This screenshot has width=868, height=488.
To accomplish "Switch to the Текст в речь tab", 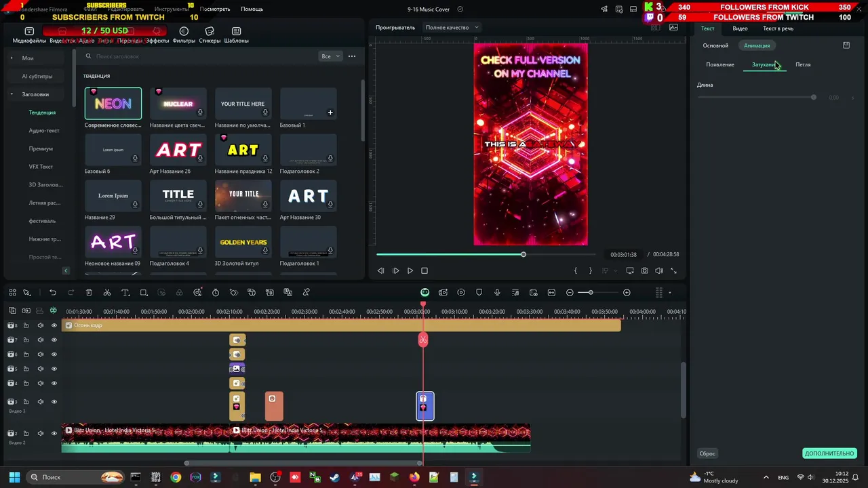I will [778, 28].
